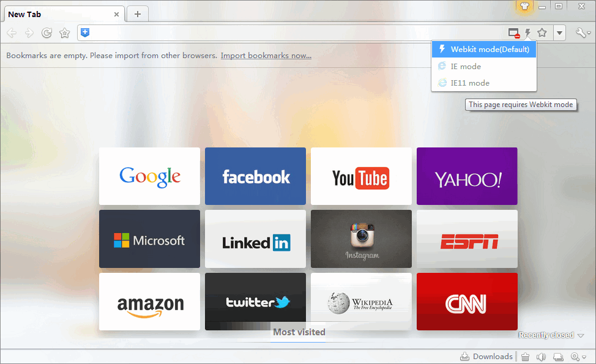Open the LinkedIn tile
Viewport: 596px width, 364px height.
click(255, 239)
